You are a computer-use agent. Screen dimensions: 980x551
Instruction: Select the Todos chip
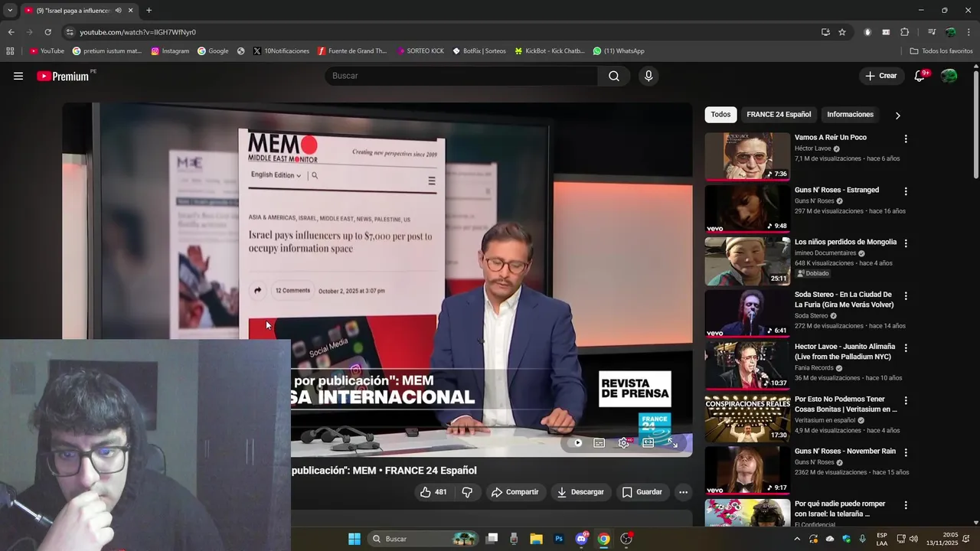720,115
